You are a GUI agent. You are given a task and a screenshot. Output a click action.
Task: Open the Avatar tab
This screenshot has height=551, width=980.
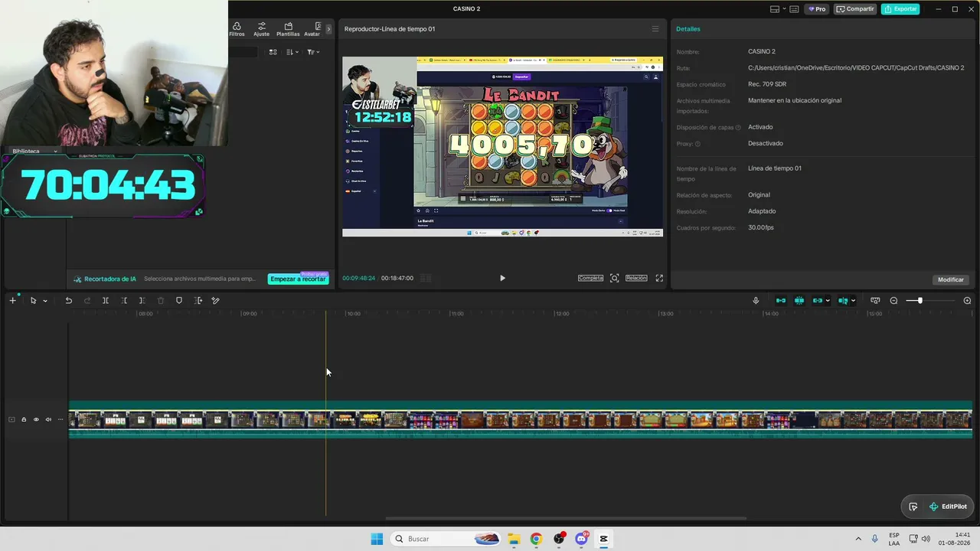point(312,29)
